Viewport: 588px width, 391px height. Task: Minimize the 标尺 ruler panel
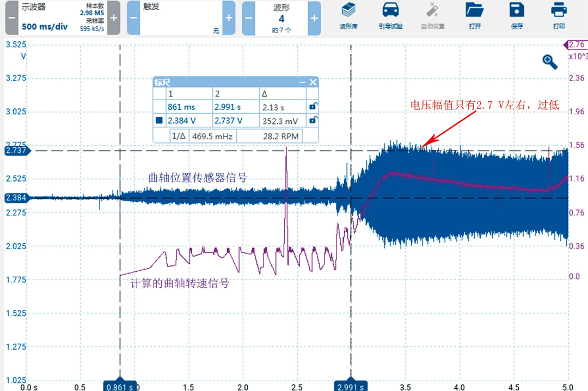pos(302,82)
